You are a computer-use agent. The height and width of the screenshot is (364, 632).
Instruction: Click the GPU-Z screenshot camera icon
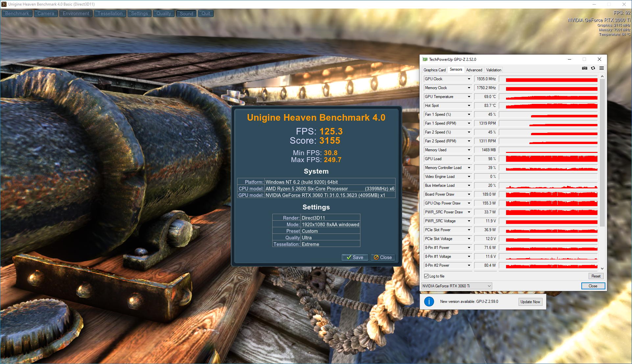(584, 68)
